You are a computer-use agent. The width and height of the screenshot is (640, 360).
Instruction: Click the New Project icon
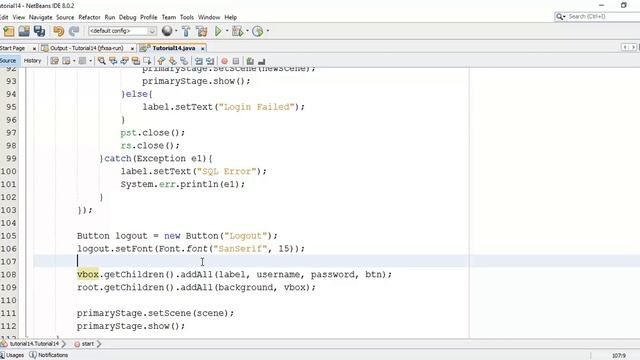click(9, 31)
